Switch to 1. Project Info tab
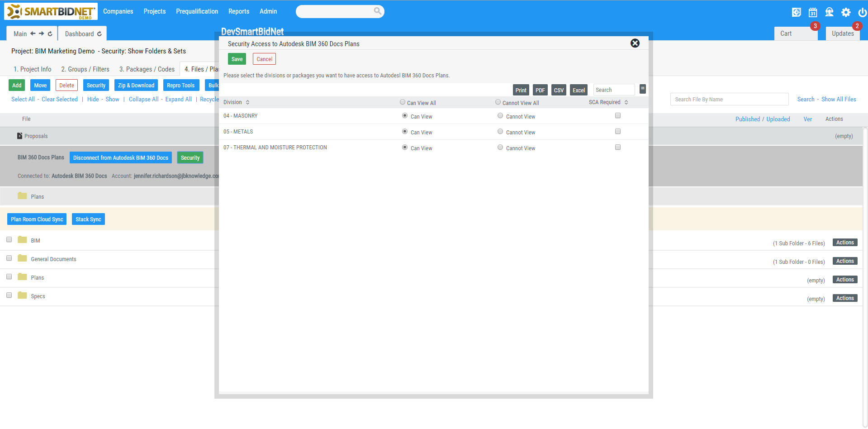Image resolution: width=868 pixels, height=429 pixels. tap(33, 69)
